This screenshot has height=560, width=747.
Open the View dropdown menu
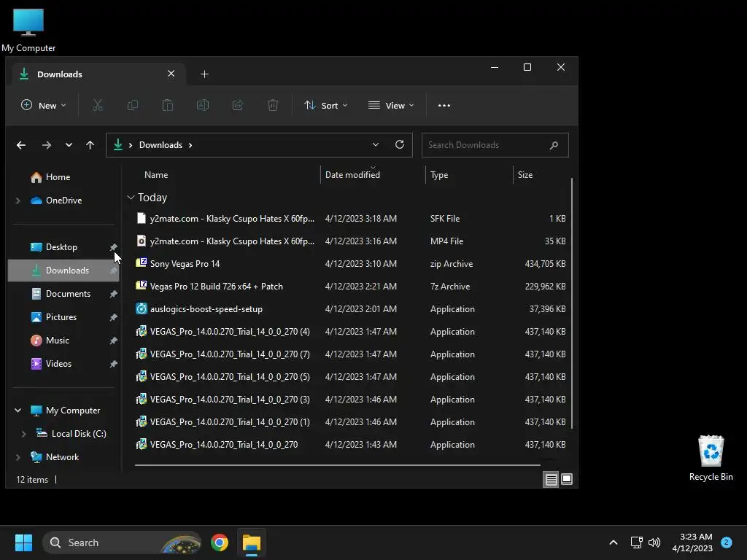pos(391,105)
